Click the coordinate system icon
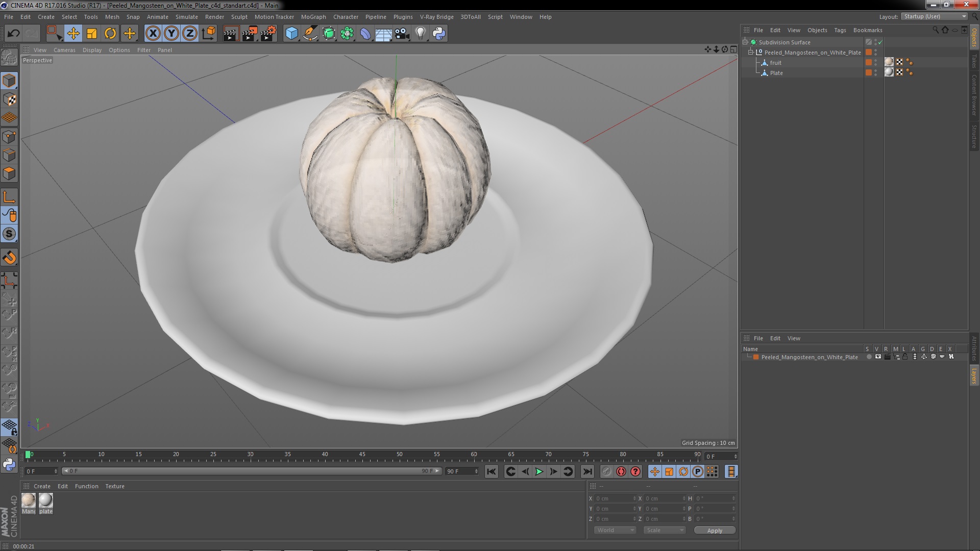Viewport: 980px width, 551px height. (209, 34)
